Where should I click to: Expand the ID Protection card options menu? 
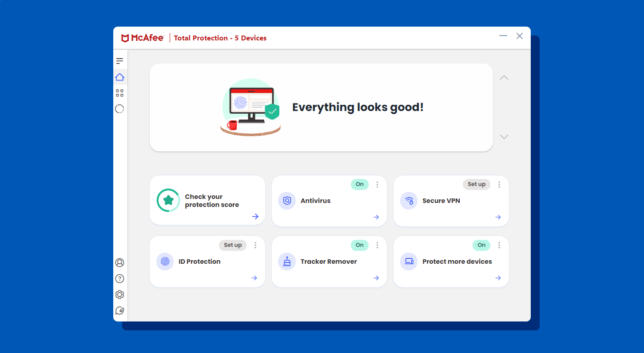click(255, 245)
